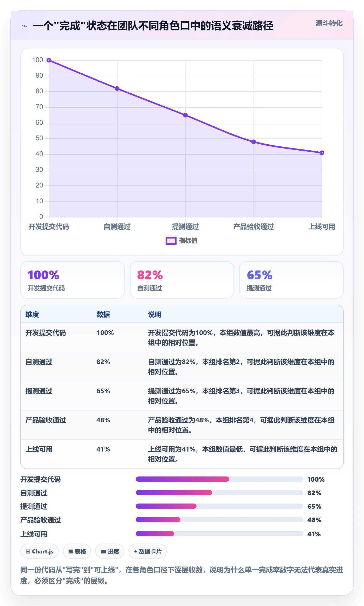Click the 漏斗转化 label in header
This screenshot has width=364, height=606.
click(329, 23)
